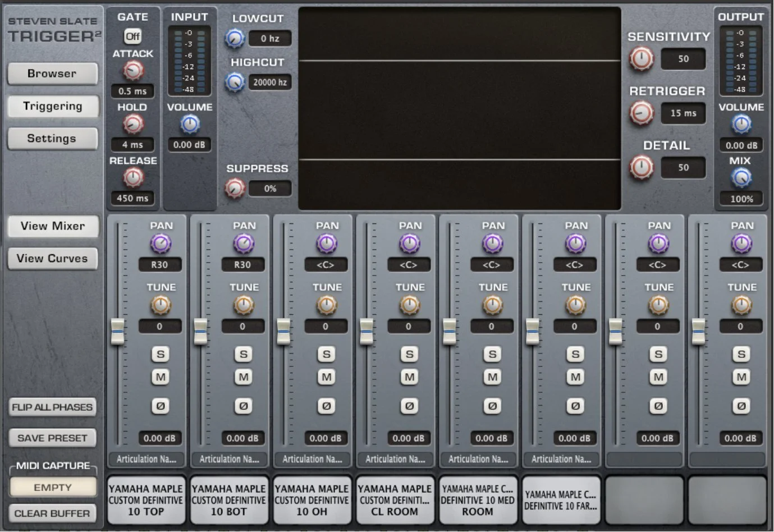Open the Browser tab

click(x=52, y=74)
